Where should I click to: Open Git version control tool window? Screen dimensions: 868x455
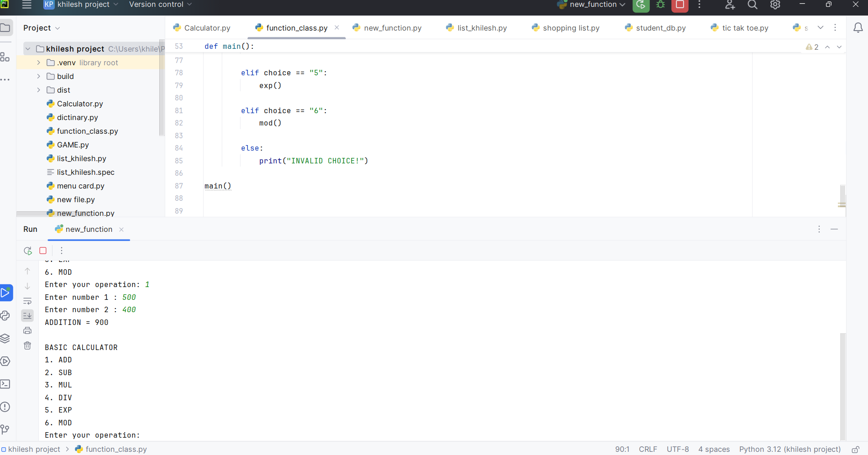pyautogui.click(x=5, y=429)
